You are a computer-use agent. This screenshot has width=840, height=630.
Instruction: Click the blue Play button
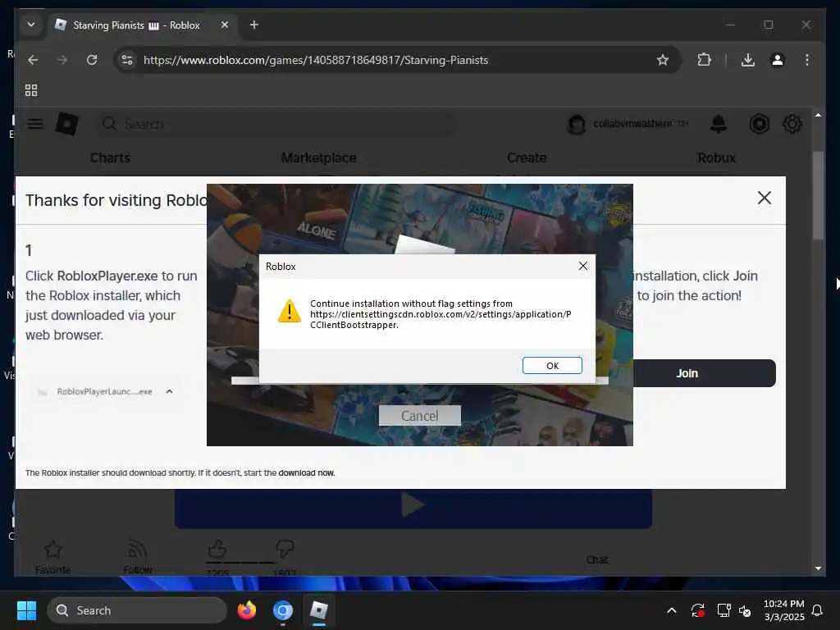(x=413, y=509)
